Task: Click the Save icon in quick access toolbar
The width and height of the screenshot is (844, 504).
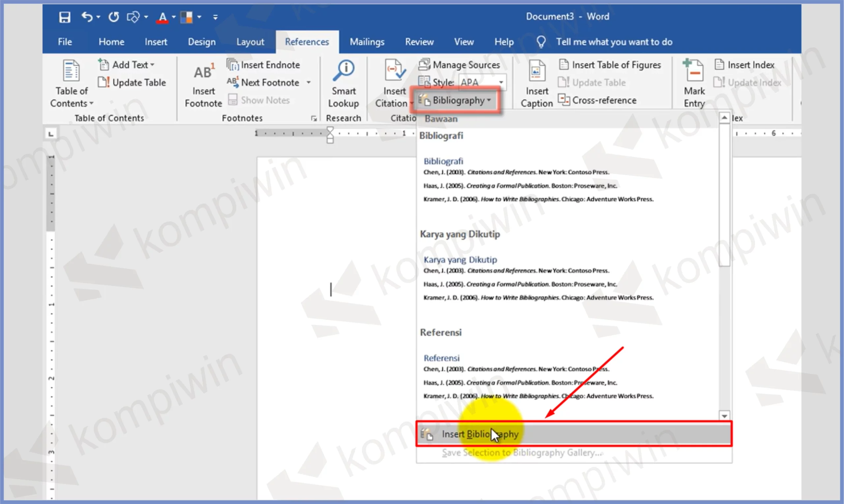Action: [64, 17]
